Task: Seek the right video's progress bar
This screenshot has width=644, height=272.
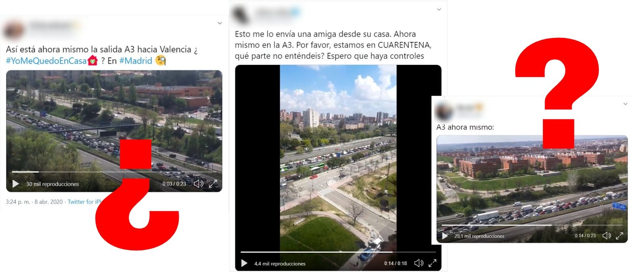Action: tap(532, 225)
